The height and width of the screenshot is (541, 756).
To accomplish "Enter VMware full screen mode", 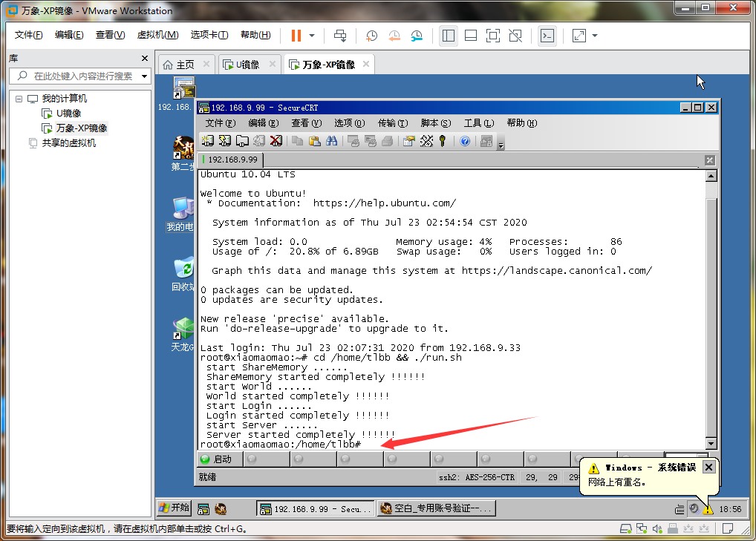I will click(493, 36).
